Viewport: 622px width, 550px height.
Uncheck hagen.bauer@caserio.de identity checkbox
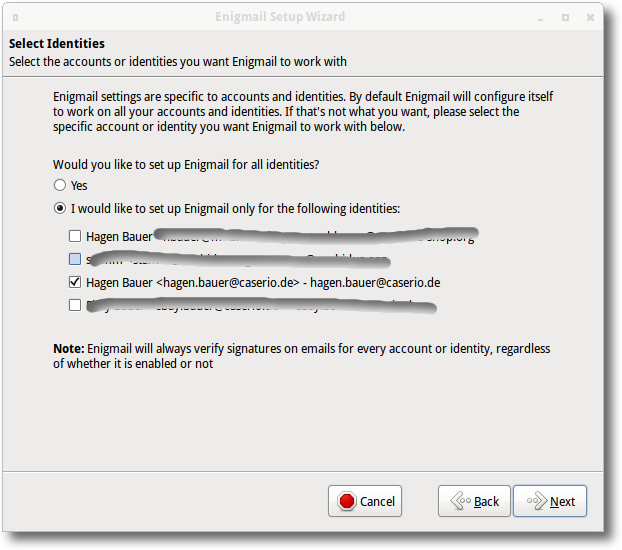click(x=75, y=282)
